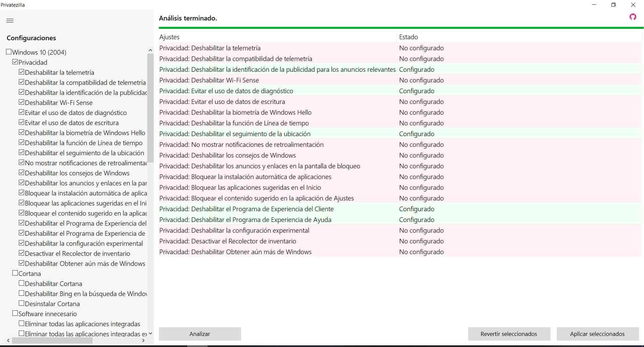
Task: Click the green analysis progress bar
Action: point(401,28)
